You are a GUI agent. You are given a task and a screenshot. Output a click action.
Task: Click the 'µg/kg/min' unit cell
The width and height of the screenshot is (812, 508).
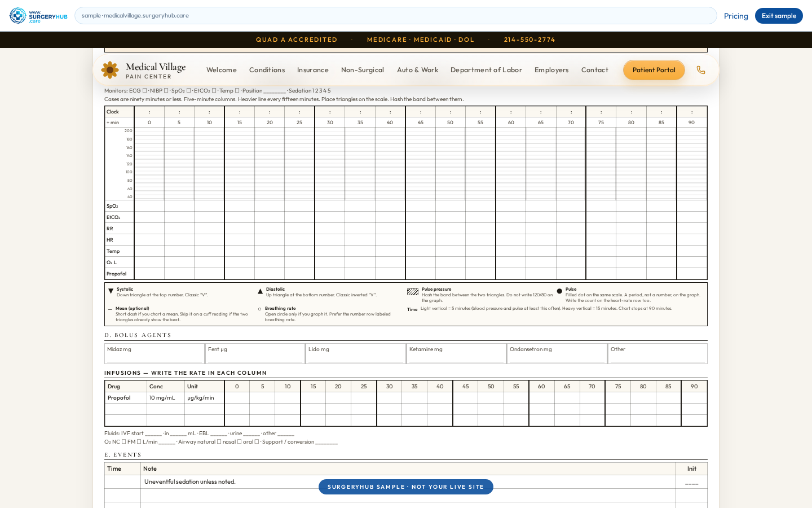(205, 398)
